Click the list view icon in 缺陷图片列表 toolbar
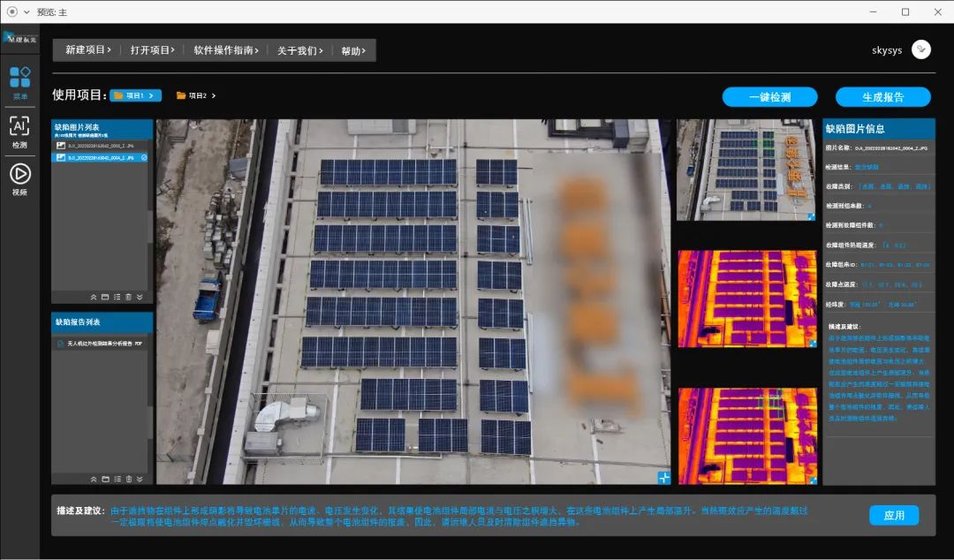This screenshot has height=560, width=954. 117,297
